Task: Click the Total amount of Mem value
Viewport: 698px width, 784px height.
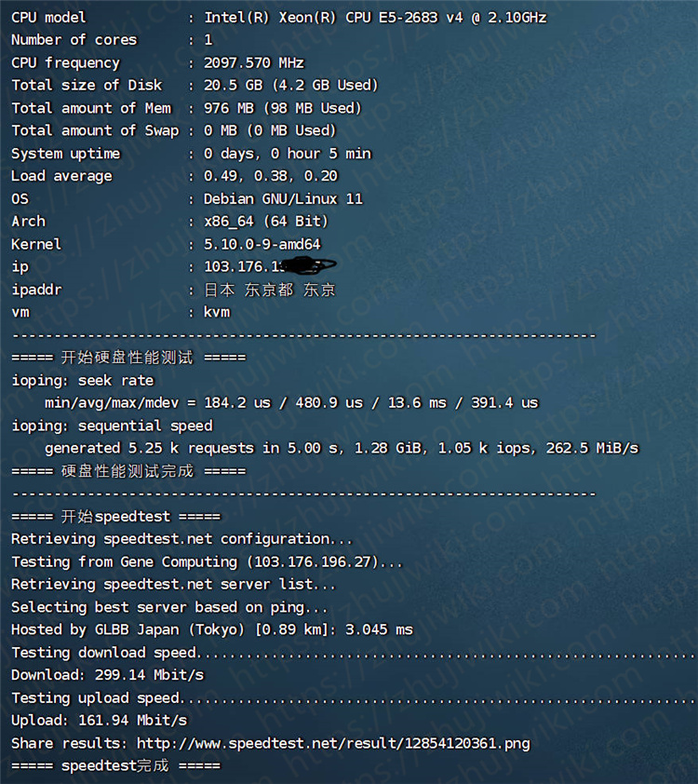Action: click(x=282, y=108)
